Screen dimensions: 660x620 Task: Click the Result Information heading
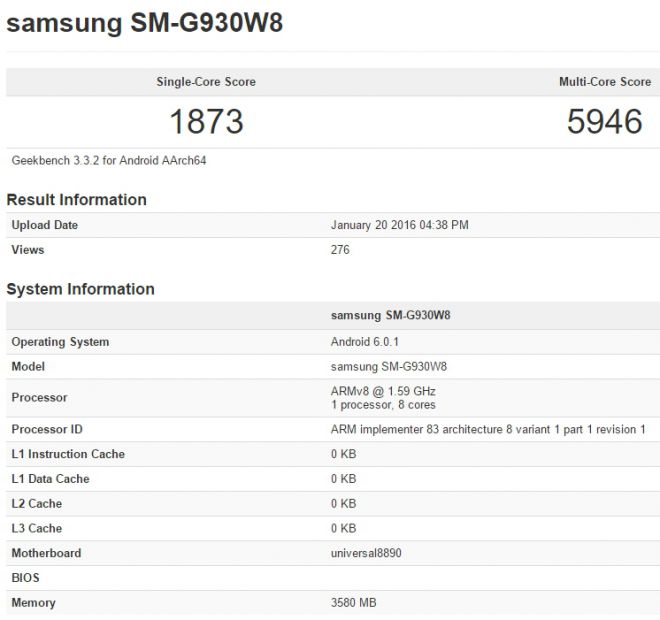76,200
